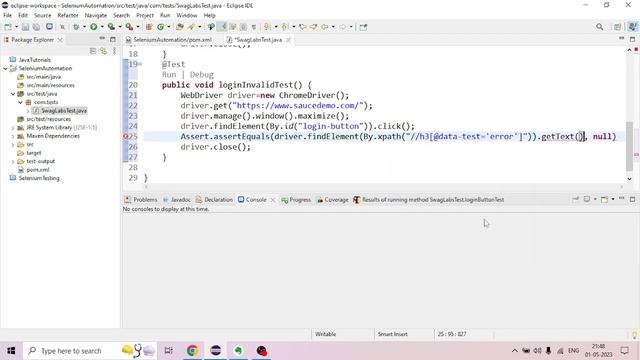Open the File menu

7,16
